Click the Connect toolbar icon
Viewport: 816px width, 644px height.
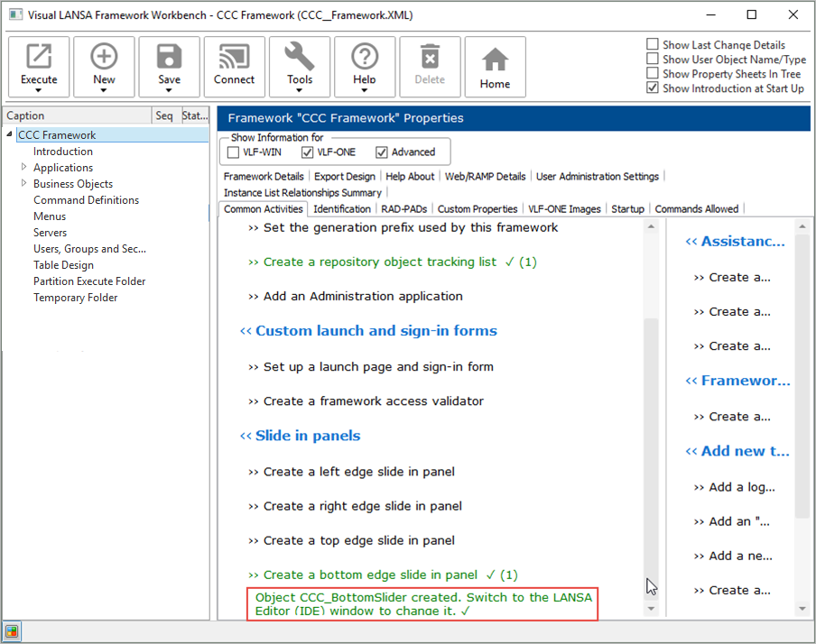(x=234, y=58)
